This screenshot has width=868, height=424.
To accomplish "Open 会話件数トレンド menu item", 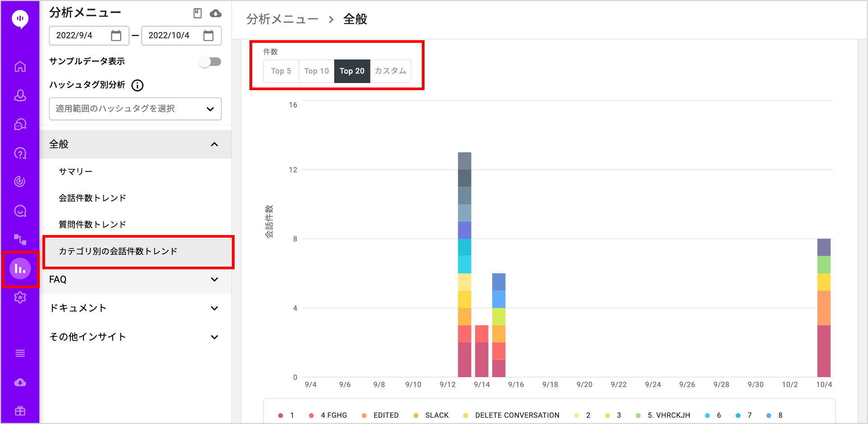I will coord(92,198).
